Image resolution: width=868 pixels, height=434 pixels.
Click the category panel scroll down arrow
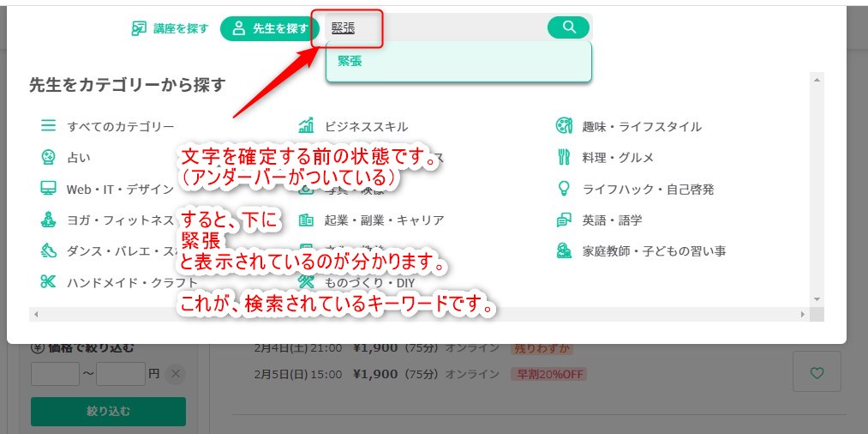[x=817, y=298]
